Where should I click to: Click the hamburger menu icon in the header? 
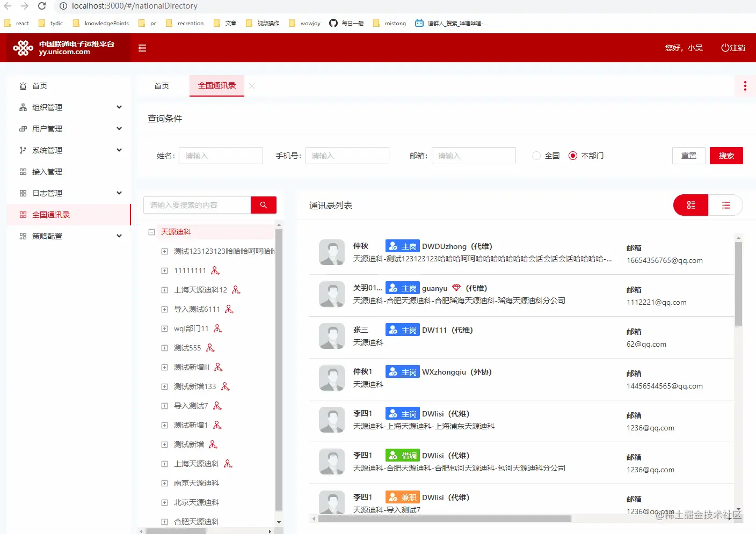[142, 48]
